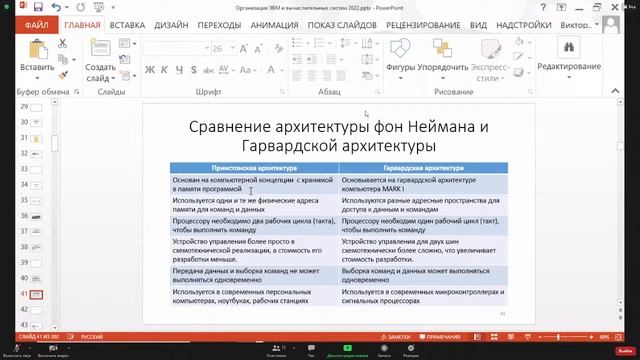This screenshot has height=360, width=640.
Task: Switch to ВСТАВКА tab
Action: click(127, 25)
